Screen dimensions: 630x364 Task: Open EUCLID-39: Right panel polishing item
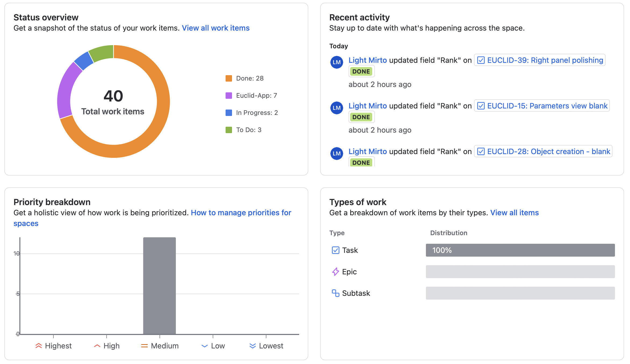545,60
